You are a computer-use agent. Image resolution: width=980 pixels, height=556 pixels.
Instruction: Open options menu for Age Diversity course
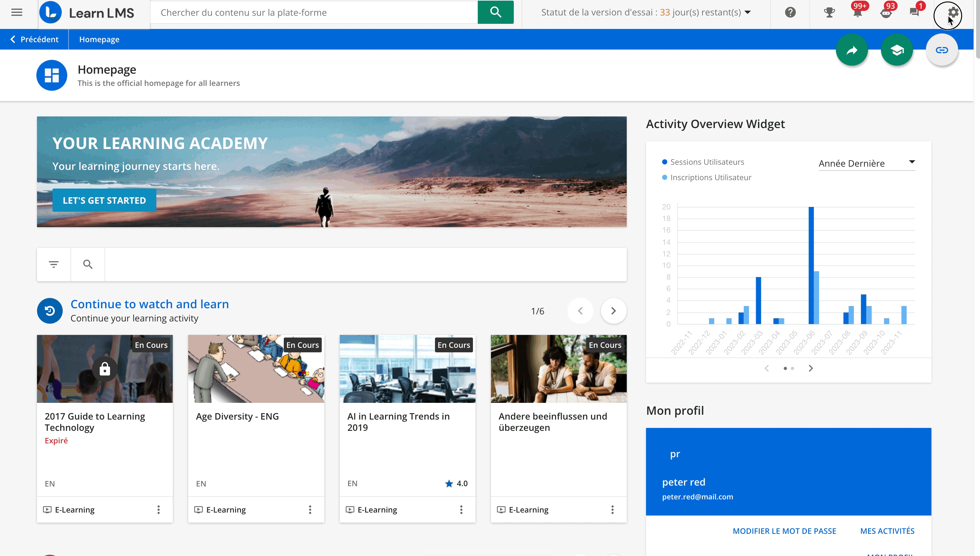(310, 510)
